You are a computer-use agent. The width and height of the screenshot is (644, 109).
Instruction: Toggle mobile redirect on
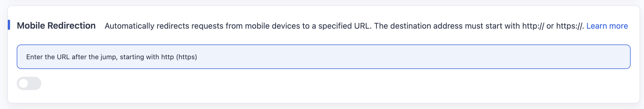(x=29, y=83)
